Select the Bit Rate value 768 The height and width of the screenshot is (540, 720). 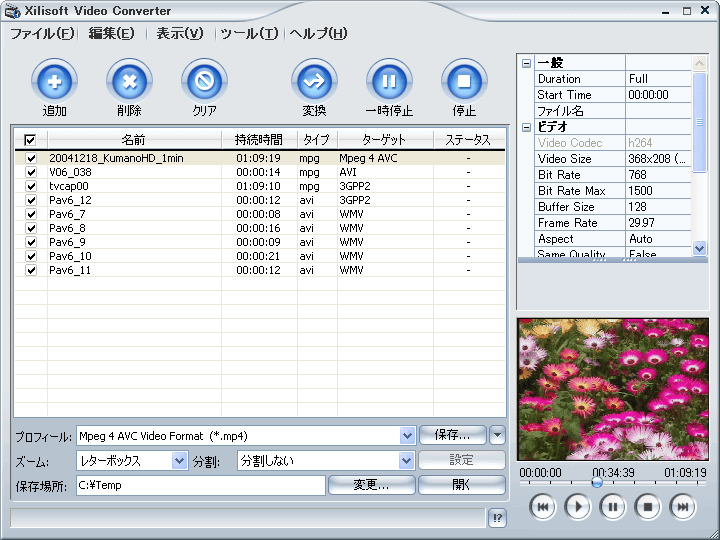click(x=658, y=175)
